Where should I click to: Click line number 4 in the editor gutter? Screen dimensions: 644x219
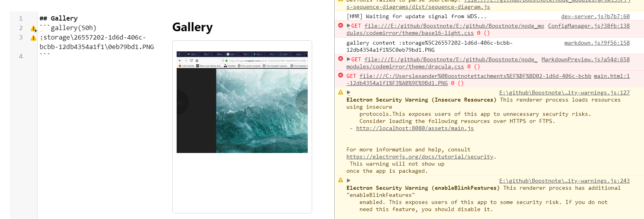pyautogui.click(x=21, y=56)
